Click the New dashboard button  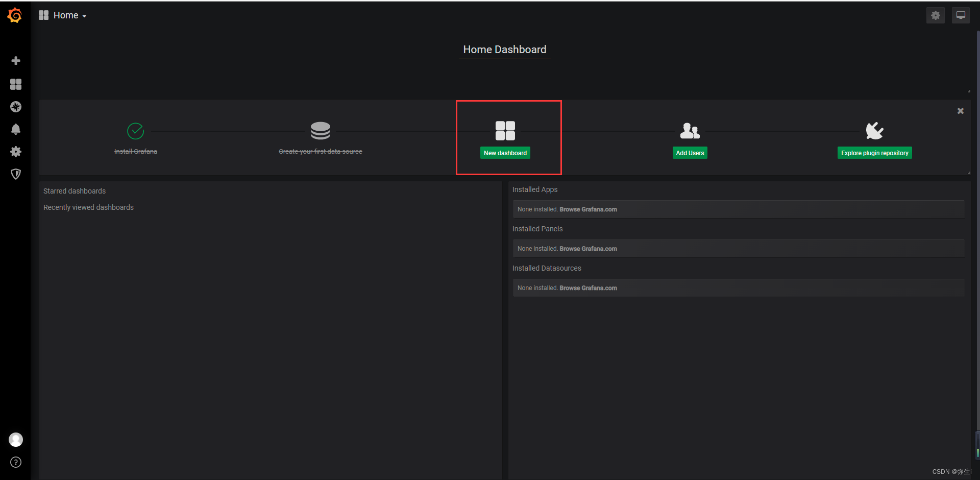[x=505, y=153]
